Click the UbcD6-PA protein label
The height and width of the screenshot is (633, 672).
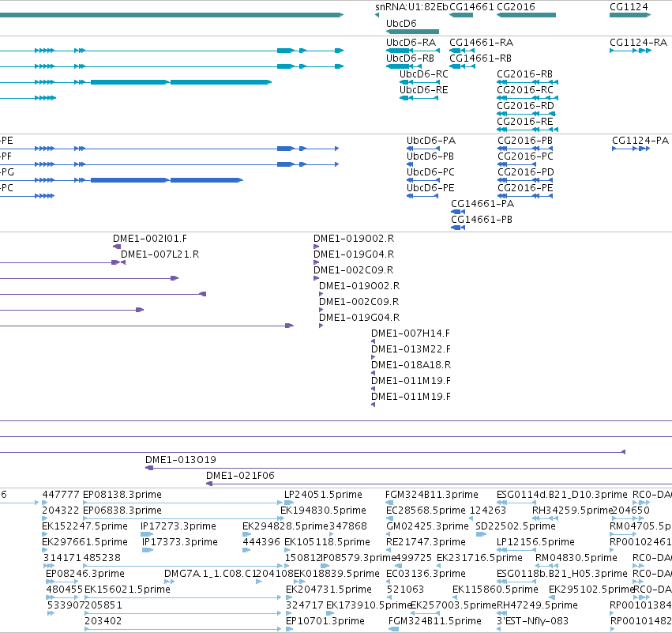pyautogui.click(x=431, y=141)
